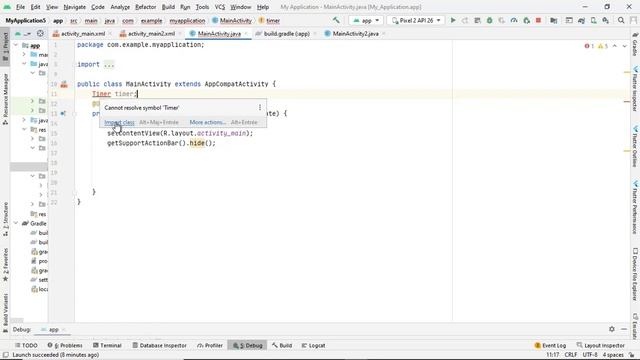
Task: Collapse the Gradle Scripts tree node
Action: tap(16, 223)
